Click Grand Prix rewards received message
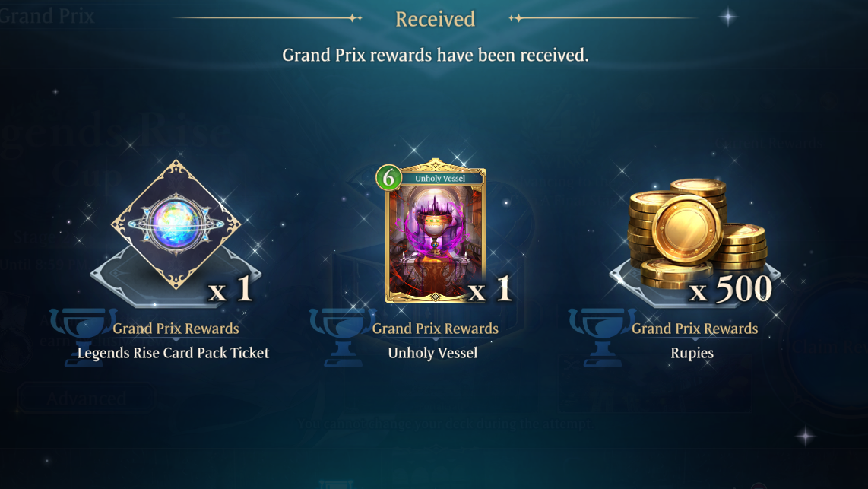Viewport: 868px width, 489px height. [435, 55]
